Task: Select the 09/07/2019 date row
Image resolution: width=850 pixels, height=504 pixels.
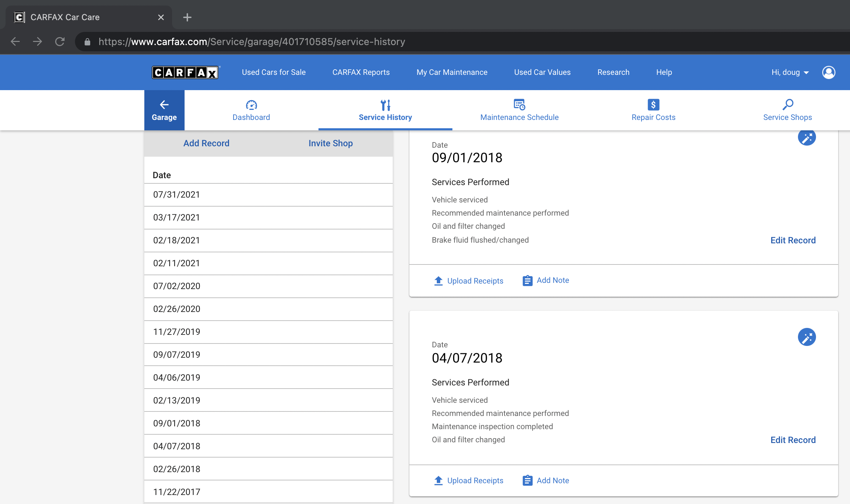Action: pos(269,355)
